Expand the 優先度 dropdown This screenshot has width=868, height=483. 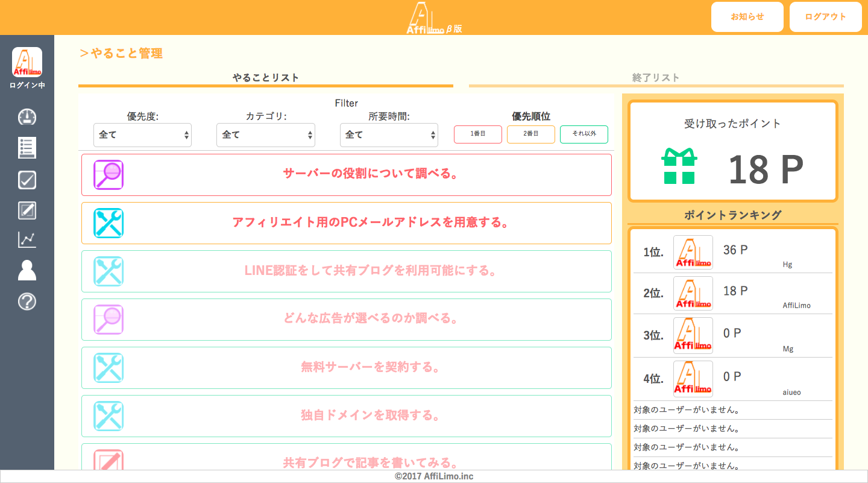[142, 135]
